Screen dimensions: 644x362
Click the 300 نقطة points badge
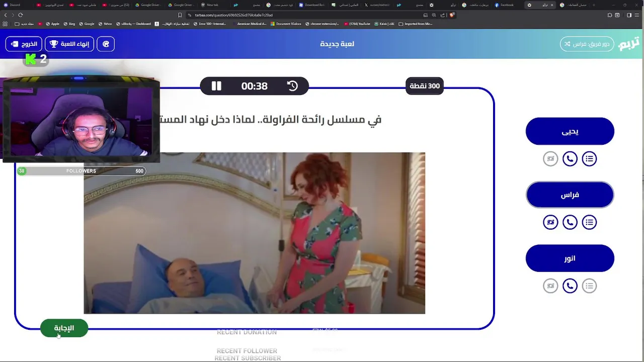click(425, 86)
